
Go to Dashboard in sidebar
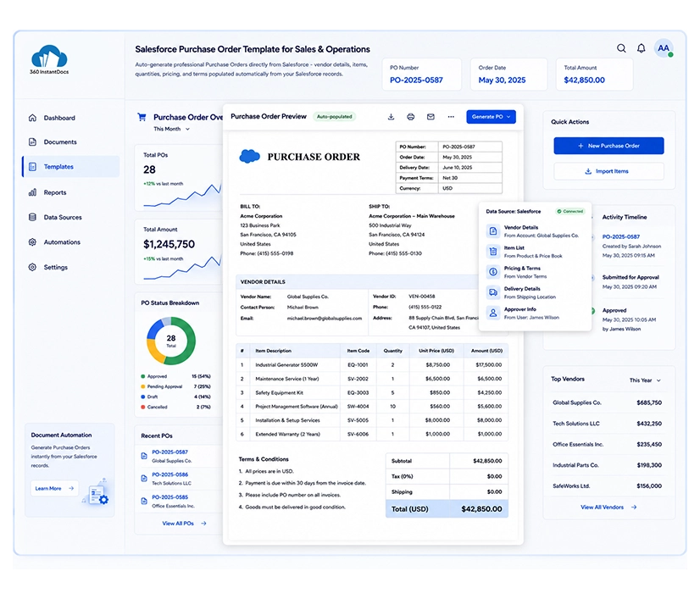point(70,118)
